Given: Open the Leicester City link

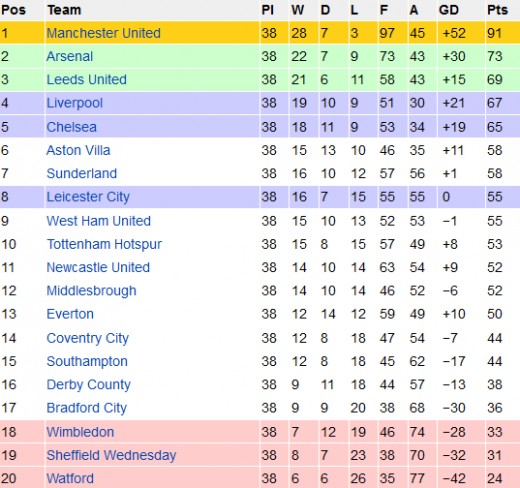Looking at the screenshot, I should click(x=88, y=197).
